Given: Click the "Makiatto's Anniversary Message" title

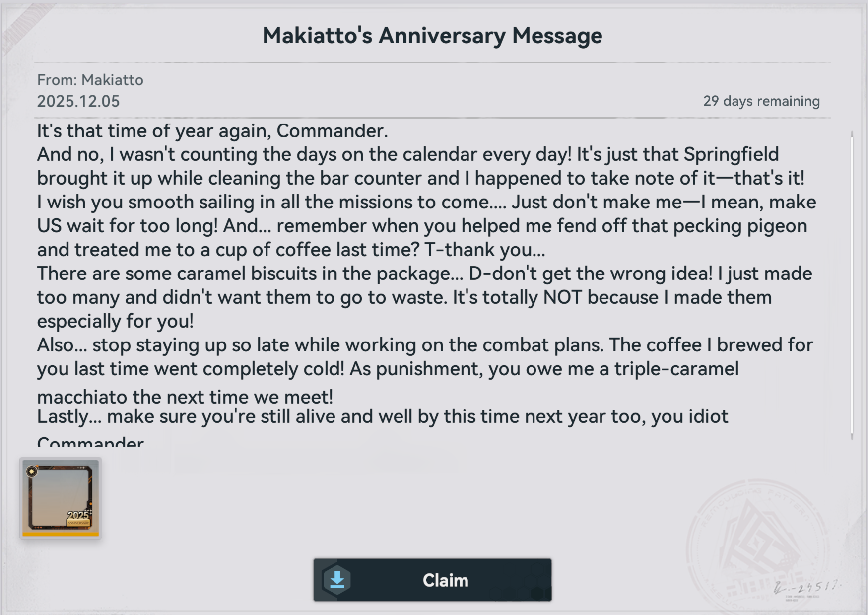Looking at the screenshot, I should click(x=432, y=36).
